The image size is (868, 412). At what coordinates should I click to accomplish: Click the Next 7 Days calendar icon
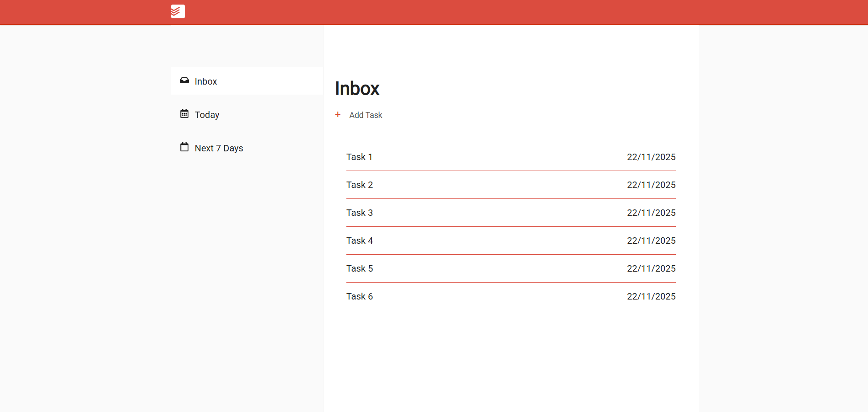184,147
